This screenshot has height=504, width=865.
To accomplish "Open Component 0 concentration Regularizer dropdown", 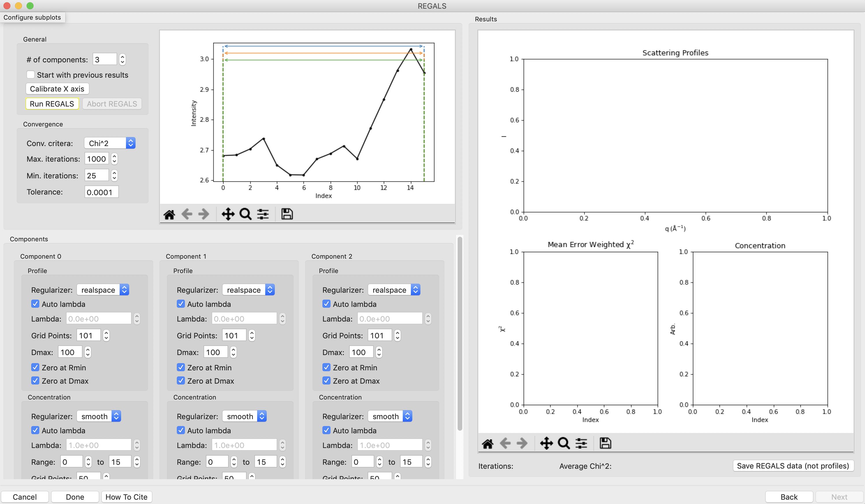I will pyautogui.click(x=99, y=417).
